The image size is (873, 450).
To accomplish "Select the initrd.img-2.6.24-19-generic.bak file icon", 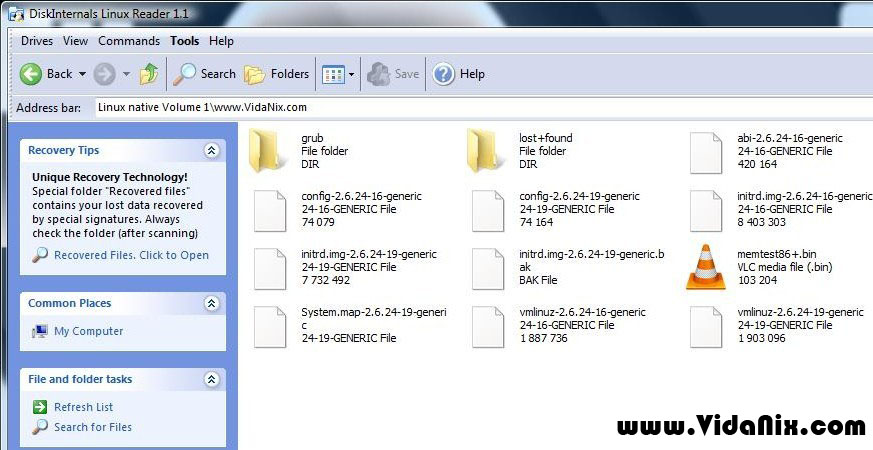I will pyautogui.click(x=488, y=269).
